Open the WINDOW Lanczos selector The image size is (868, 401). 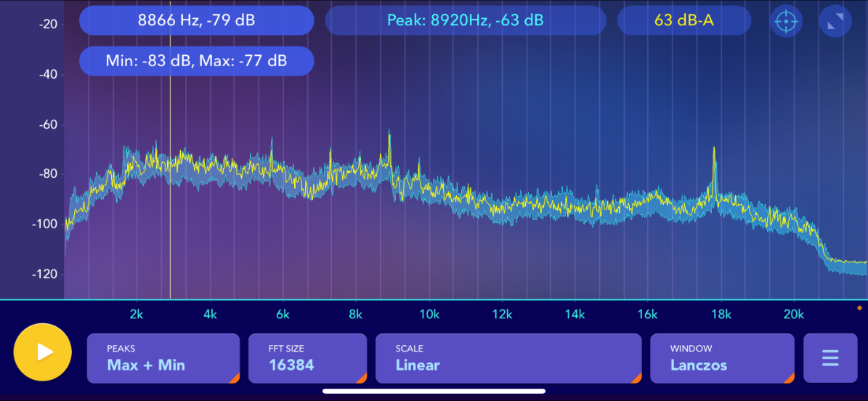(x=722, y=358)
